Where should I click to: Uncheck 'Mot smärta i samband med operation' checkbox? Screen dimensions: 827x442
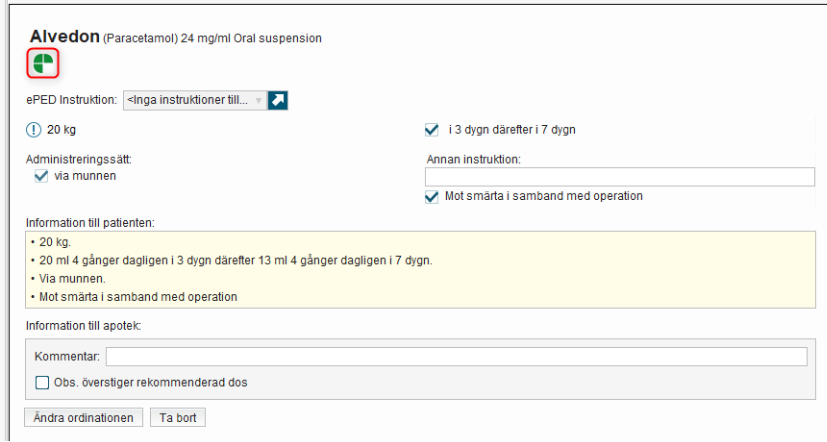[x=432, y=196]
